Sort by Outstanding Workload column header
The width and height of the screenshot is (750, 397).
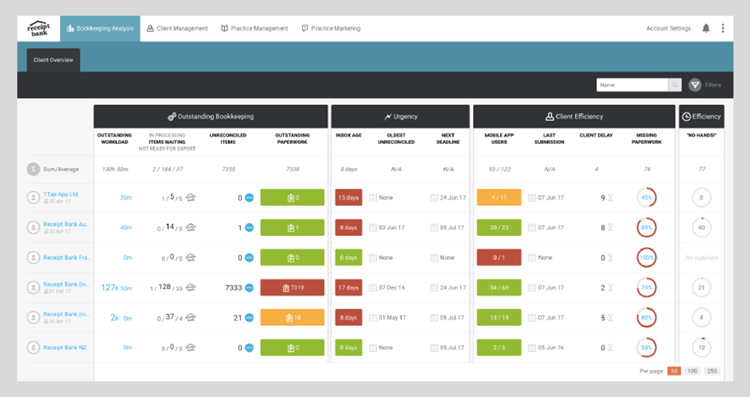(x=115, y=139)
